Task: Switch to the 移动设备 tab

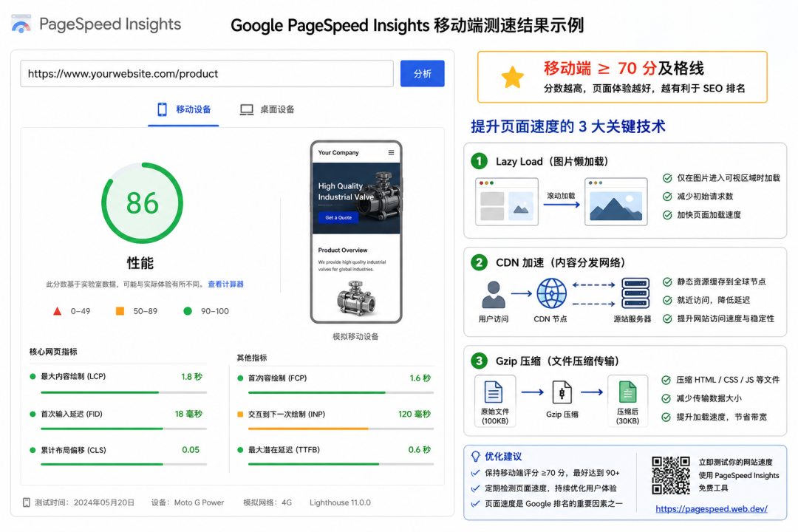Action: [x=184, y=109]
